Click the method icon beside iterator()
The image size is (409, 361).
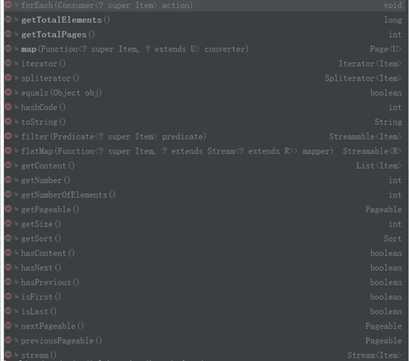point(8,63)
